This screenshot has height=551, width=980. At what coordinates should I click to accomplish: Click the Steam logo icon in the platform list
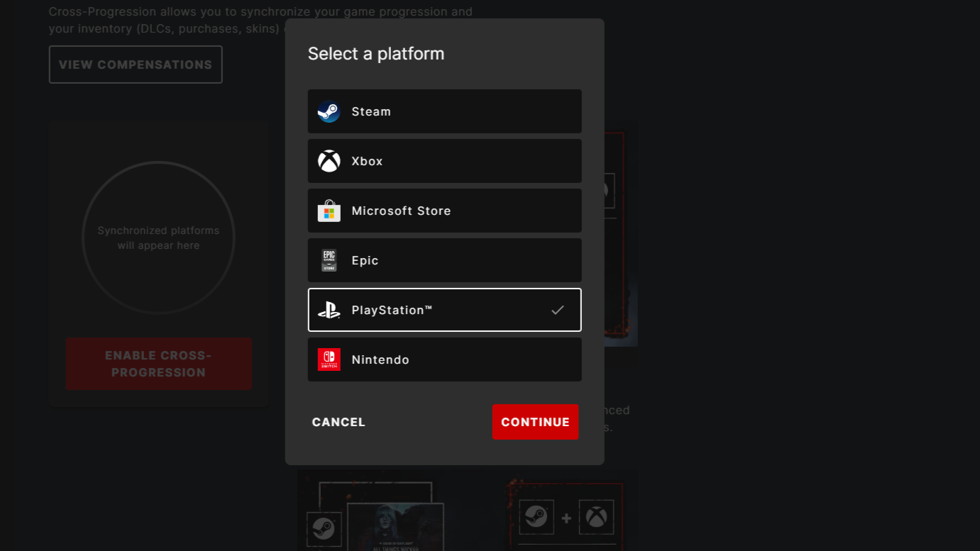(x=329, y=111)
